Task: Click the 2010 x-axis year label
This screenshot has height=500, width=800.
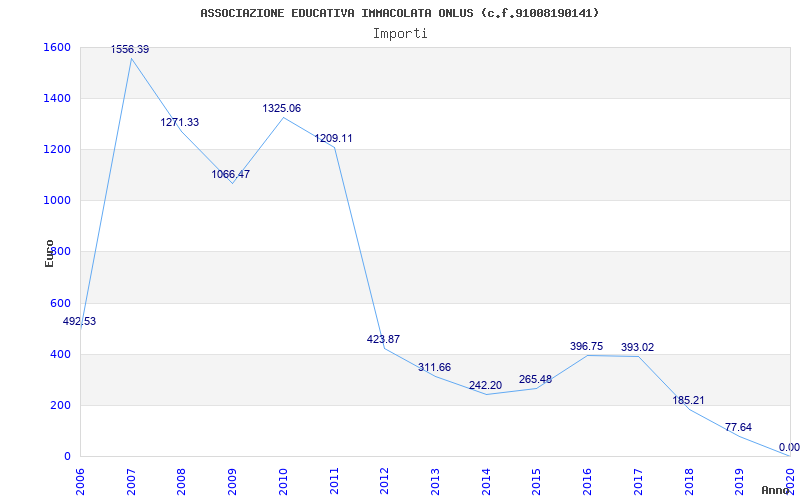Action: 283,481
